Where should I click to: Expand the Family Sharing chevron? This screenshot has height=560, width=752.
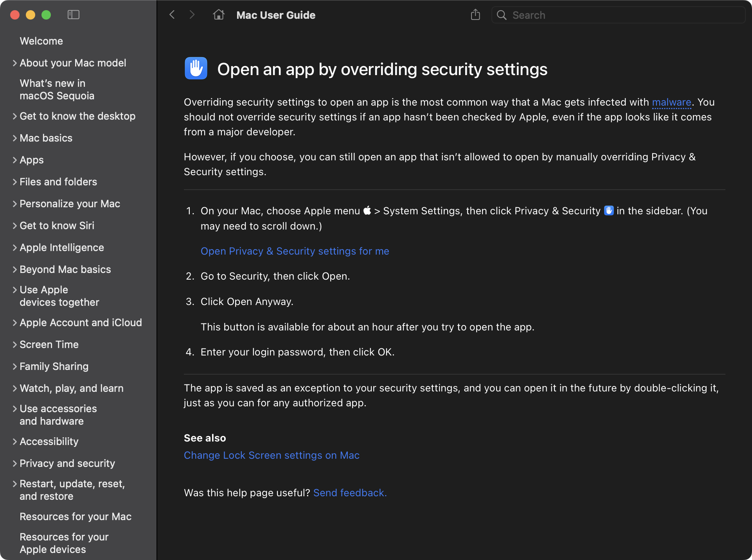click(x=14, y=366)
